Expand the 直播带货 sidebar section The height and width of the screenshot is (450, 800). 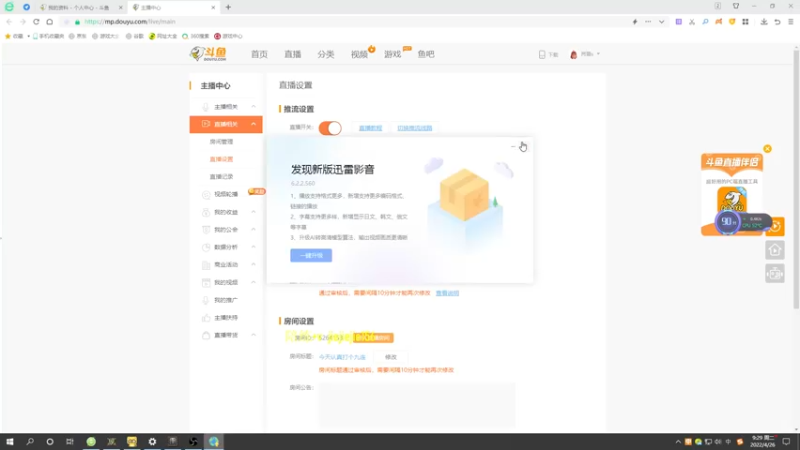[x=254, y=335]
